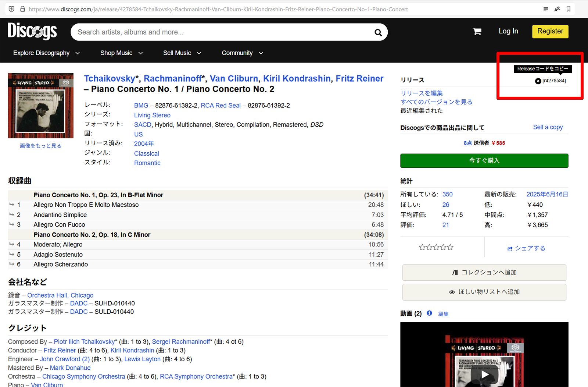588x387 pixels.
Task: Click the address bar padlock icon
Action: (x=22, y=9)
